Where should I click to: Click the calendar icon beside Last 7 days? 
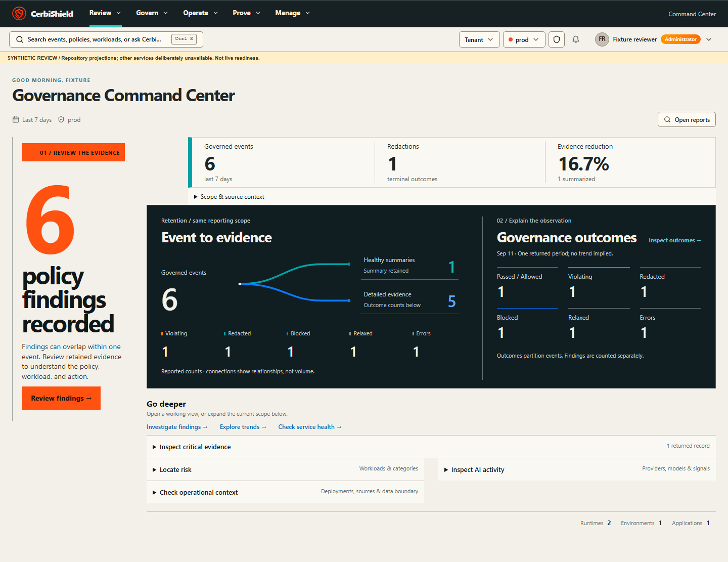click(x=16, y=120)
